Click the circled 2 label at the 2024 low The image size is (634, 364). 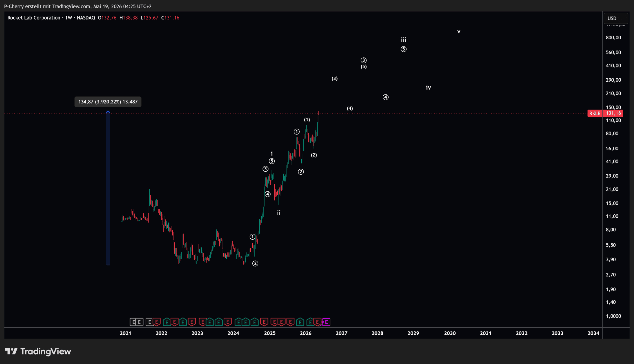(x=255, y=264)
